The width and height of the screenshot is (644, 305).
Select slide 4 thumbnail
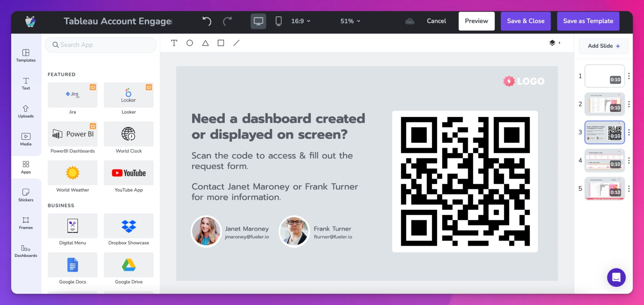[x=604, y=160]
